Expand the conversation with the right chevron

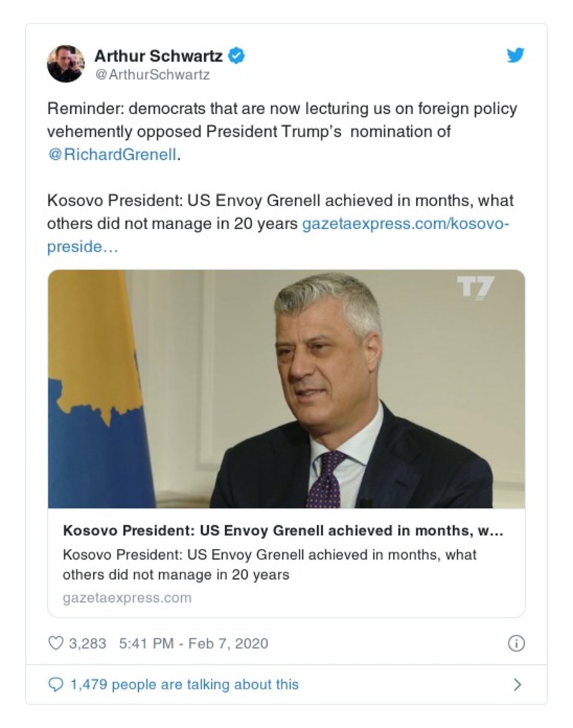[517, 685]
